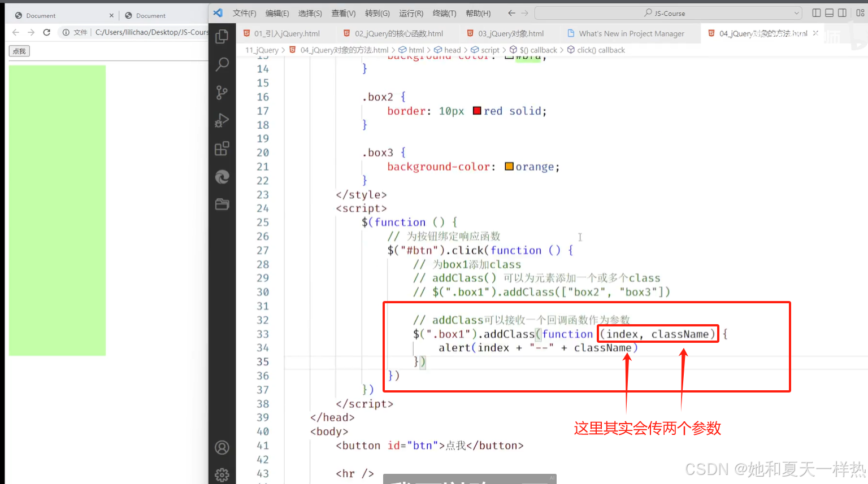The height and width of the screenshot is (484, 868).
Task: Click the <body> tag on line 40
Action: (329, 431)
